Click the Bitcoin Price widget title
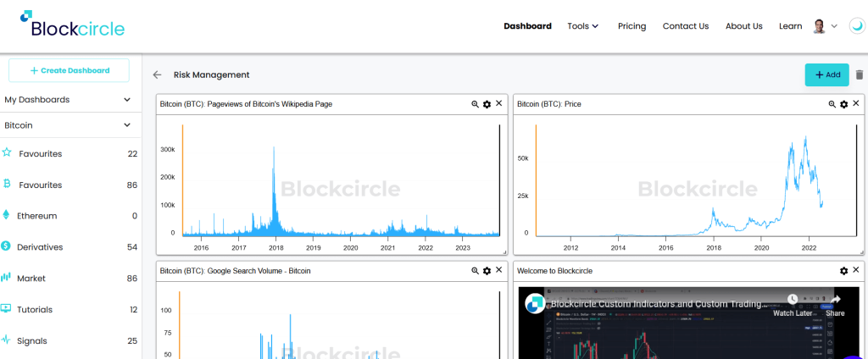Image resolution: width=868 pixels, height=359 pixels. [x=548, y=104]
